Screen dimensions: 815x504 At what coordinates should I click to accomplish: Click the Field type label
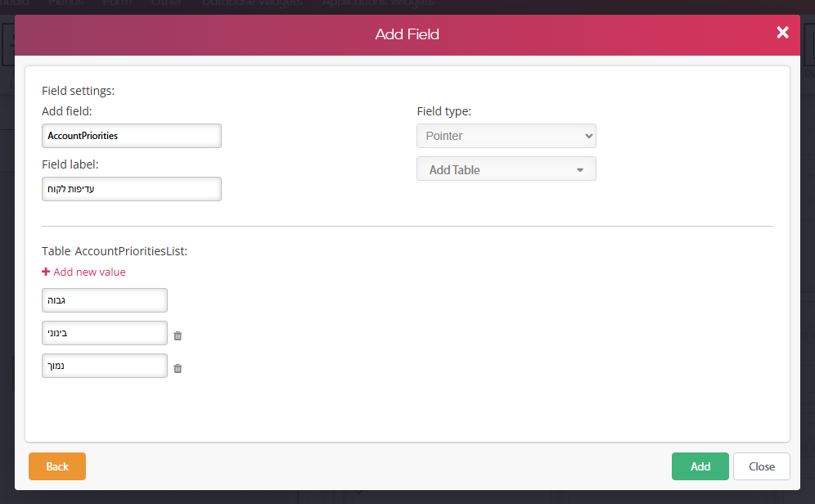click(444, 111)
